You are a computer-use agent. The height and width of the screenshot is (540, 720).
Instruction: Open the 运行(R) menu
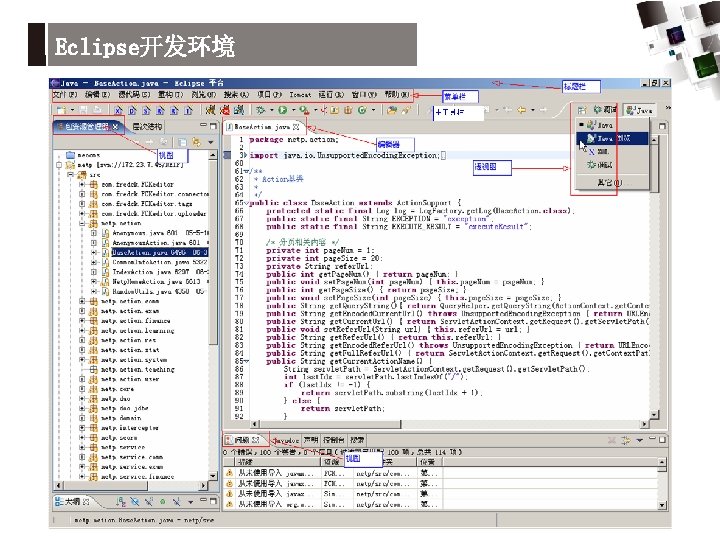(x=331, y=95)
